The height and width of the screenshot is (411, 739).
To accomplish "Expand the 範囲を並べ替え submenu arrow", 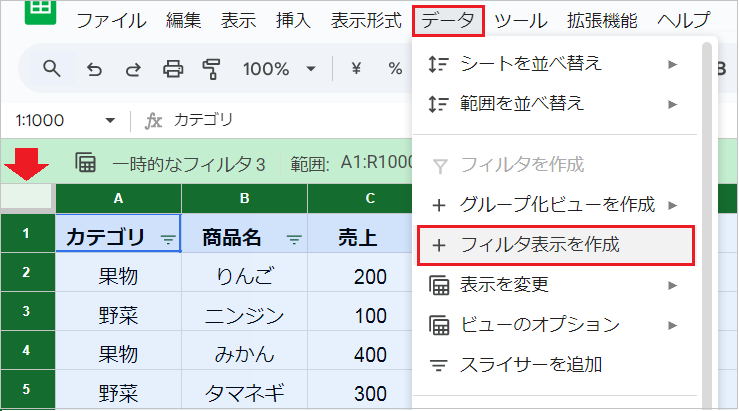I will 673,104.
